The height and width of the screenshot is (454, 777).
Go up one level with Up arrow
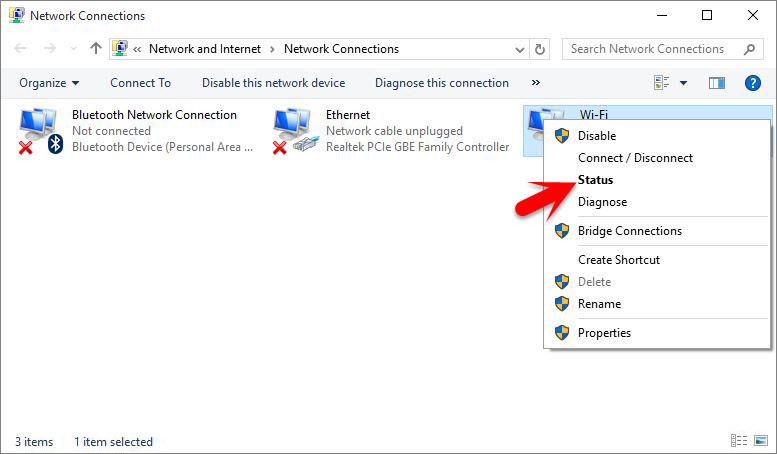pos(96,49)
